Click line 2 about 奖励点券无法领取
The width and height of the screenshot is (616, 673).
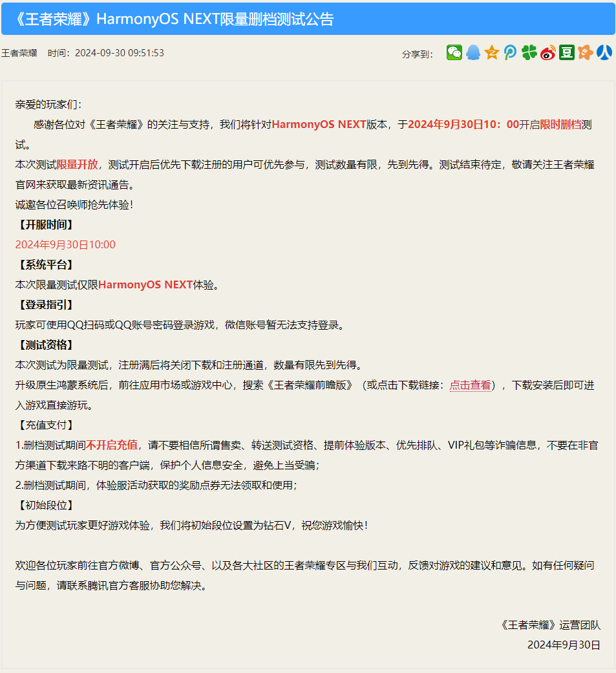pyautogui.click(x=156, y=486)
